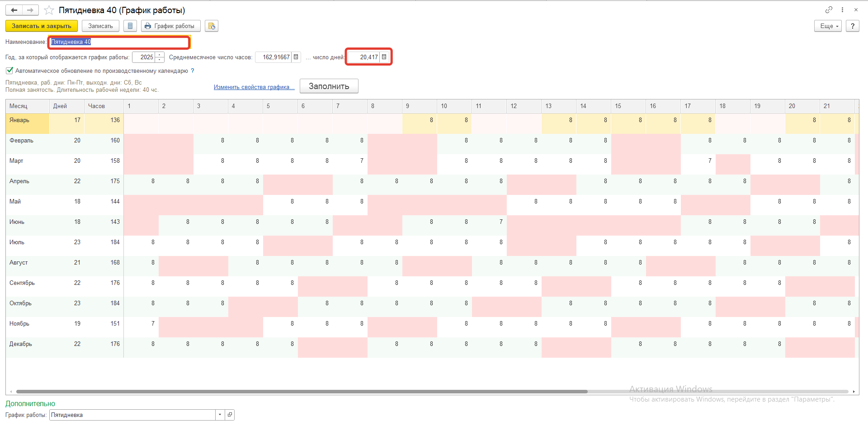Add schedule to favorites with star icon
Image resolution: width=868 pixels, height=426 pixels.
49,10
